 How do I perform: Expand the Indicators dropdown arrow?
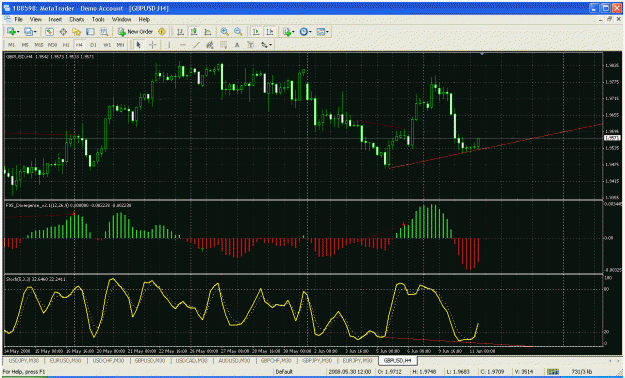293,32
